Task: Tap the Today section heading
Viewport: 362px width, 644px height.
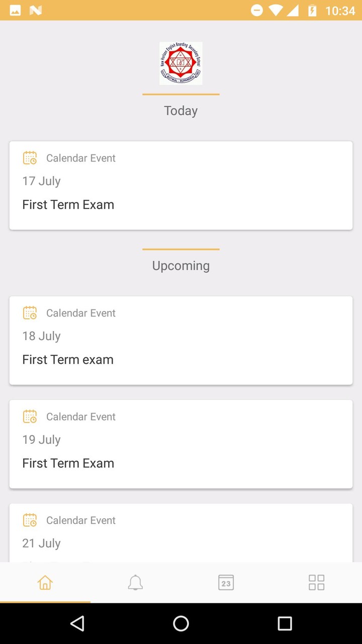Action: [x=181, y=111]
